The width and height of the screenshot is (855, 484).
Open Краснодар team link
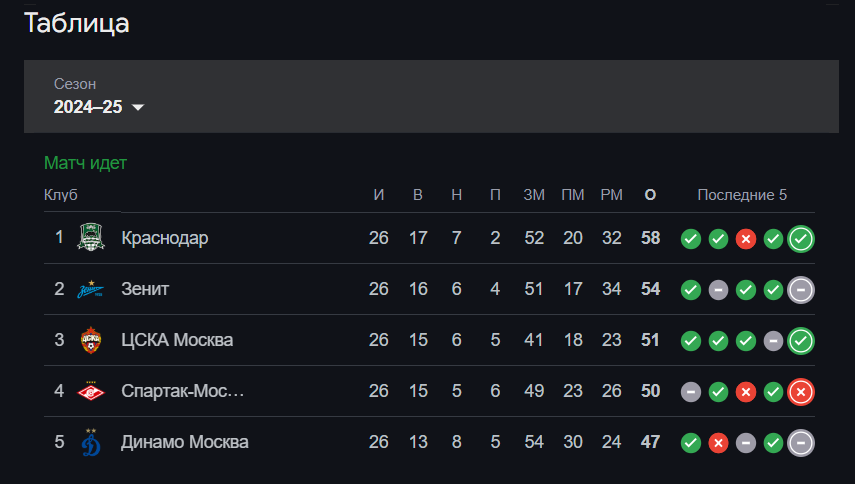tap(165, 238)
